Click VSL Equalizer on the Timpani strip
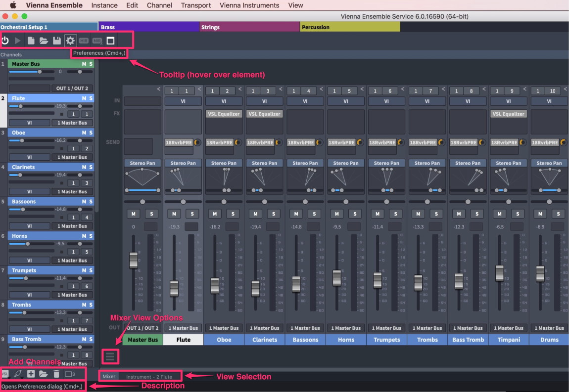Image resolution: width=569 pixels, height=392 pixels. pos(509,114)
